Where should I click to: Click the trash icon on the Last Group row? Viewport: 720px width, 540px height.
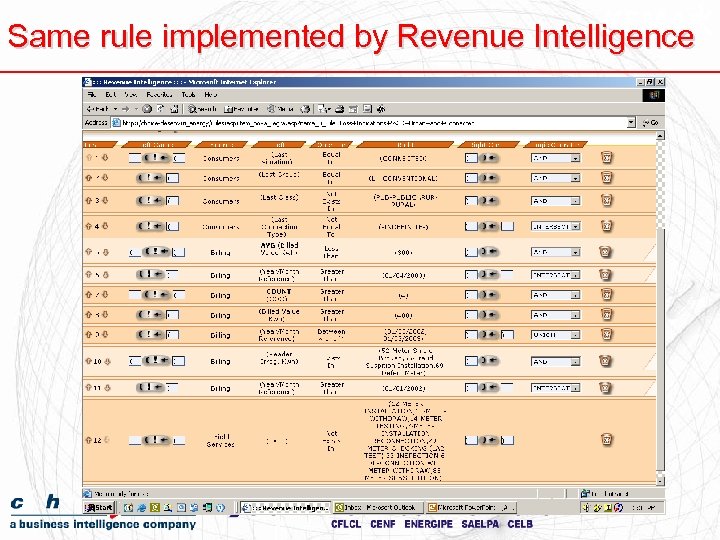[606, 177]
